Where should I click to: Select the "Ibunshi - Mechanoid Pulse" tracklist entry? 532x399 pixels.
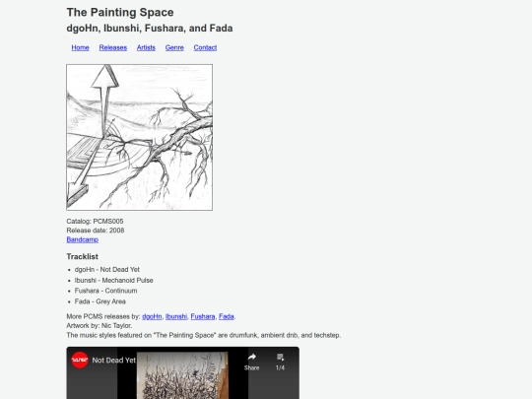click(x=114, y=280)
